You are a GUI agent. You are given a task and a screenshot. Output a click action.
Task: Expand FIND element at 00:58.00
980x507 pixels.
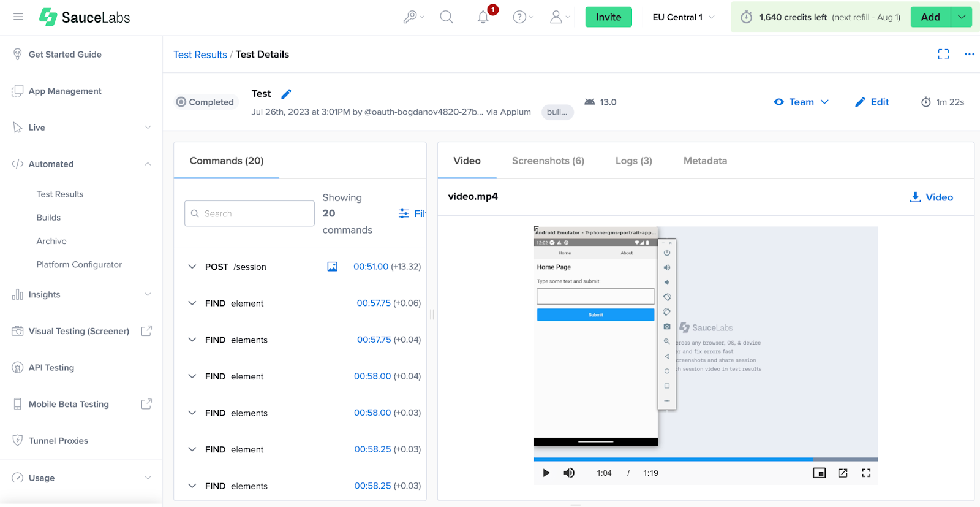192,376
